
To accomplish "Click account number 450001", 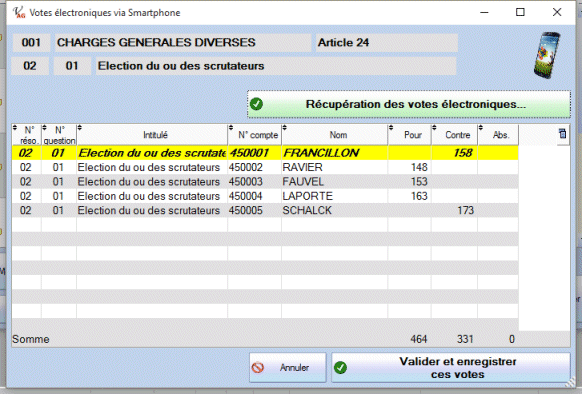I will tap(255, 153).
